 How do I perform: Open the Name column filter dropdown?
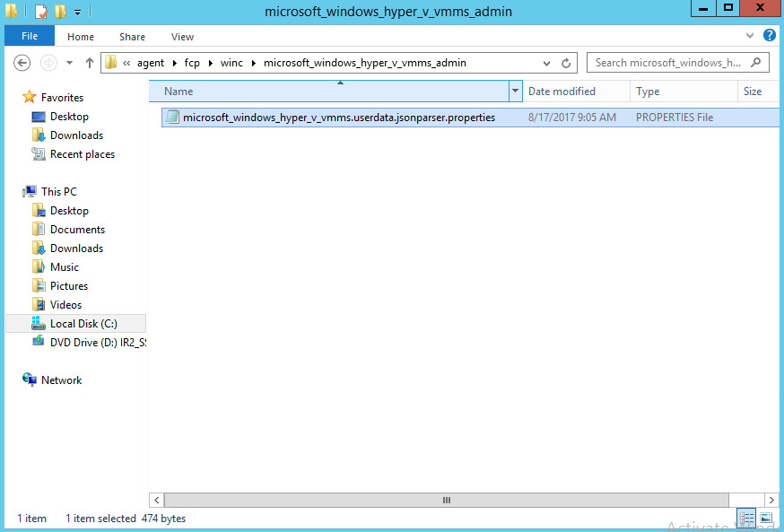click(515, 92)
